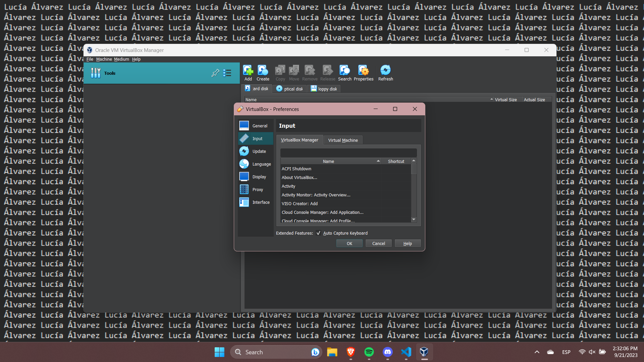Switch to the Optical disk tab
This screenshot has width=644, height=362.
(289, 88)
